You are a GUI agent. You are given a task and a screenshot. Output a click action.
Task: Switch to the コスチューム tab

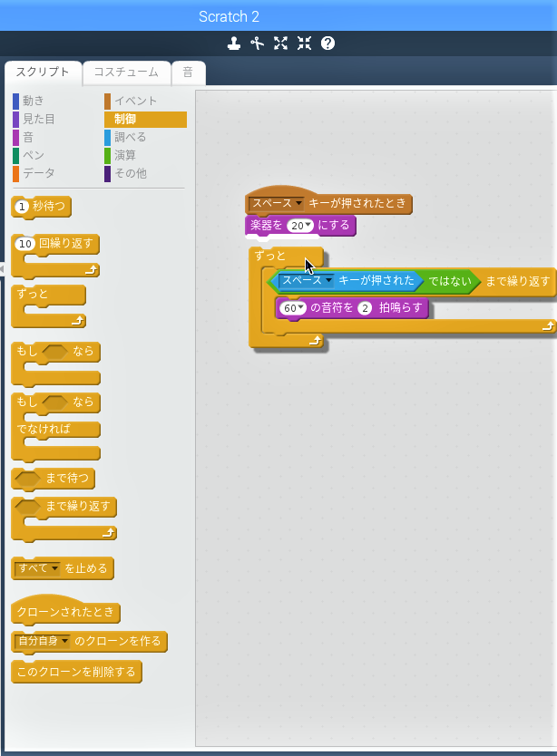point(126,73)
